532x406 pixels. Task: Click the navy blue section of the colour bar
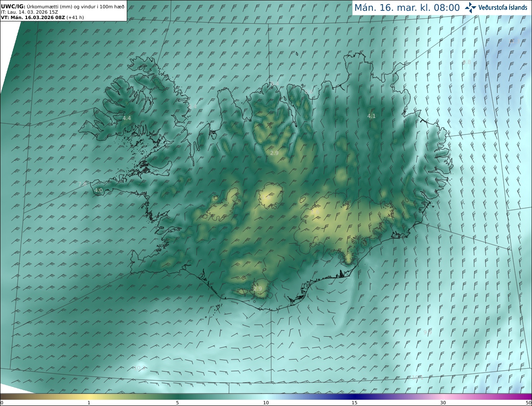click(355, 396)
